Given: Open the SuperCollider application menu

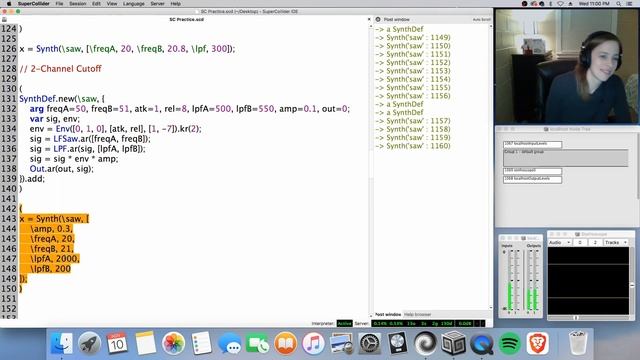Looking at the screenshot, I should [33, 4].
